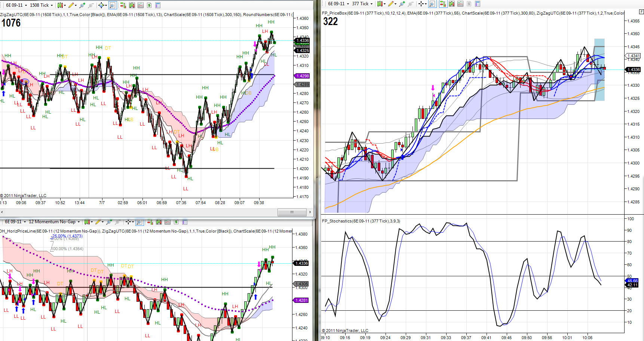Open Data Box from the 1508 Tick toolbar
This screenshot has width=644, height=341.
(x=132, y=5)
